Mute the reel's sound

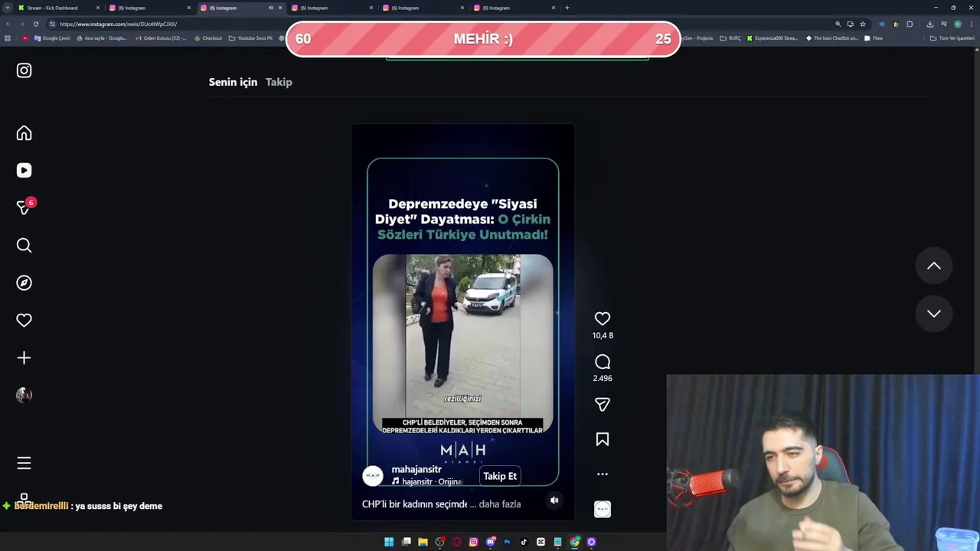tap(554, 500)
